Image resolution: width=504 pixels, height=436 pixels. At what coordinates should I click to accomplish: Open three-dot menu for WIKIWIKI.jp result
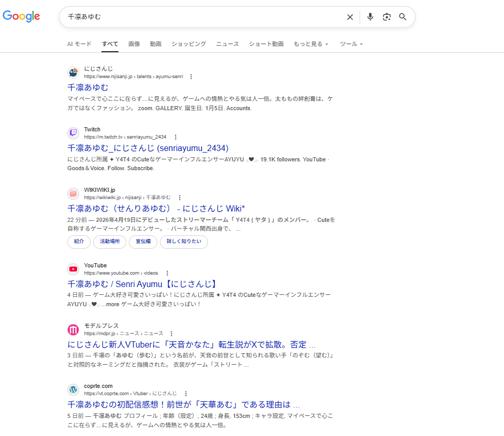[x=180, y=198]
